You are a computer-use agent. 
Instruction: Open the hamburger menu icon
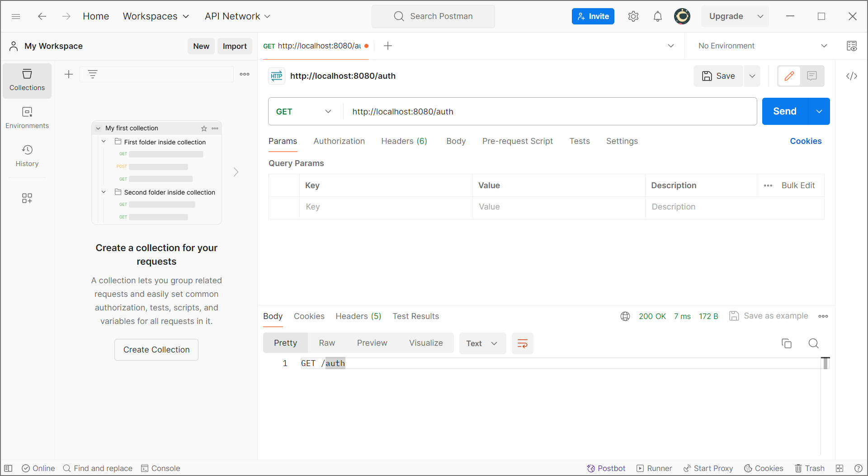(x=16, y=16)
